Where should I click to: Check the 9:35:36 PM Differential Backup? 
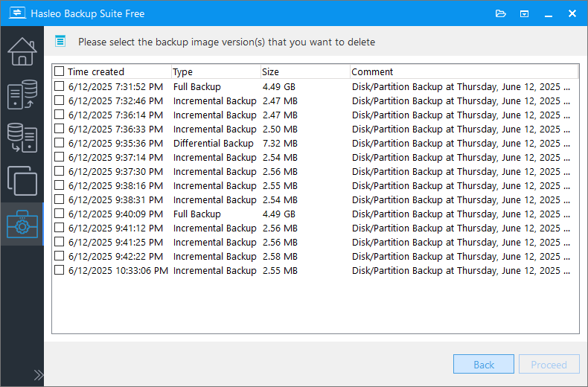60,142
